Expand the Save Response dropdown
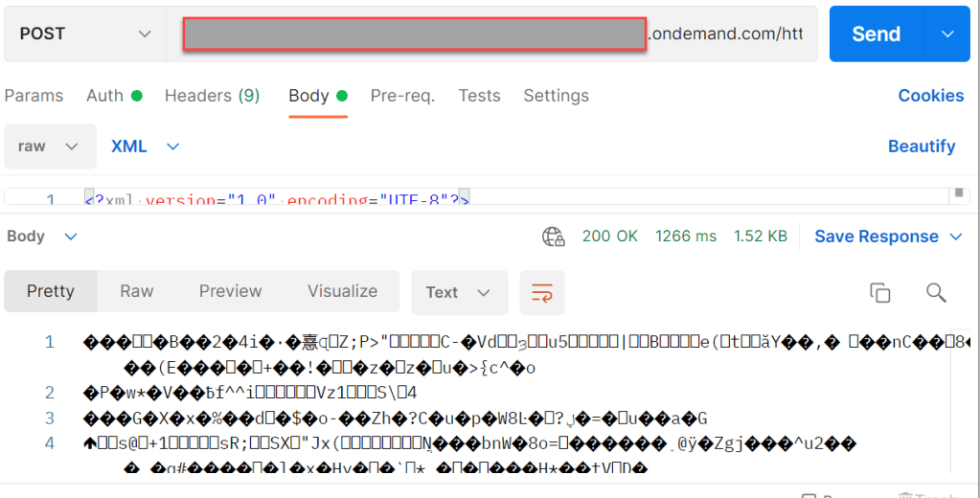The height and width of the screenshot is (498, 980). pyautogui.click(x=888, y=237)
